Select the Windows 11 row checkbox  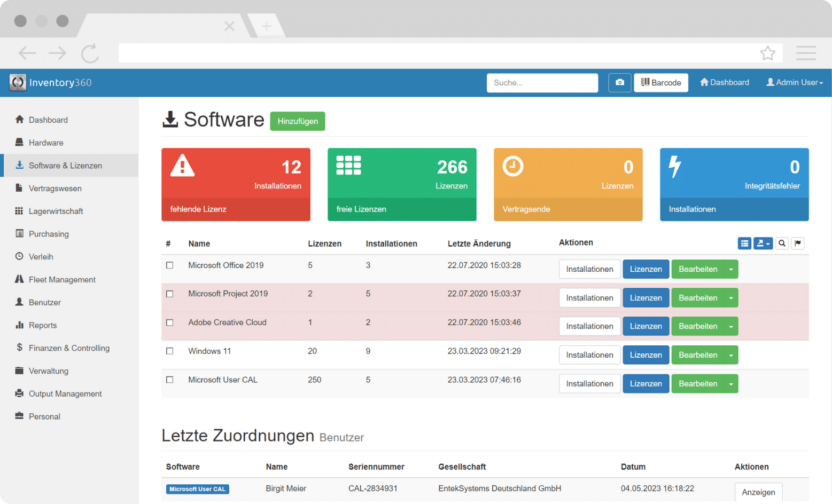[170, 351]
